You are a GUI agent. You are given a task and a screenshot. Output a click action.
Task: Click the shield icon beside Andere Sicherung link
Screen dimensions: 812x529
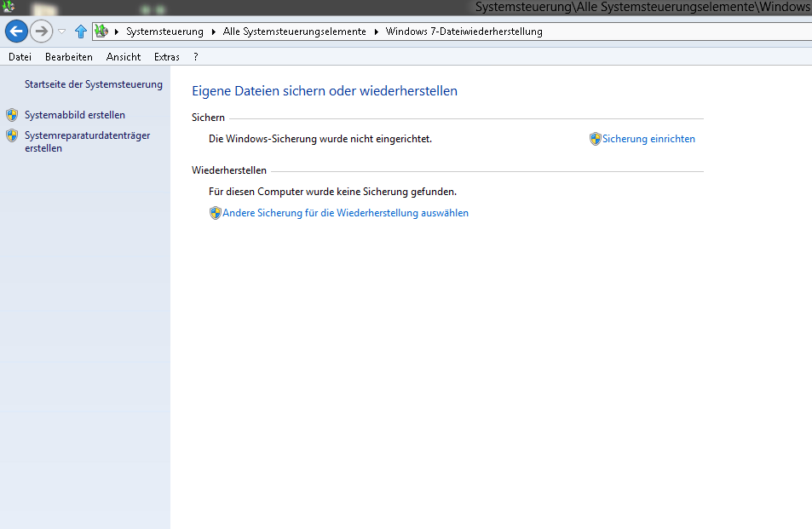215,213
